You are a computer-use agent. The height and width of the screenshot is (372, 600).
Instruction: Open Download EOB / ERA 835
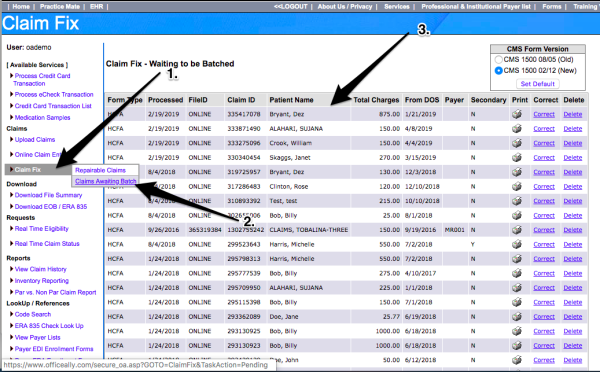click(x=51, y=207)
